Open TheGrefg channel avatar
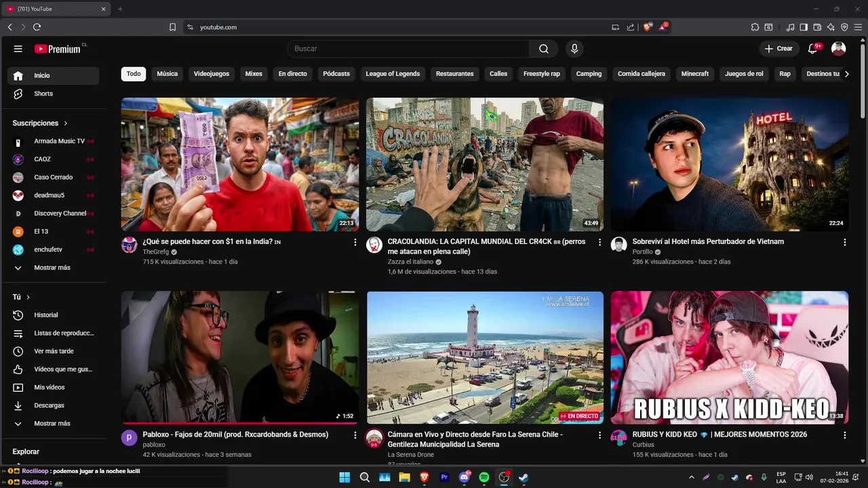Viewport: 868px width, 488px height. (130, 245)
